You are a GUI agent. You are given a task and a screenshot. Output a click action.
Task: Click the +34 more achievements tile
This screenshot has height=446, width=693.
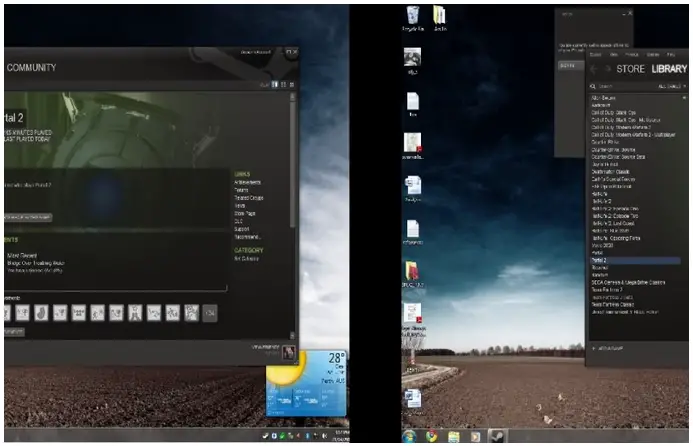tap(210, 313)
